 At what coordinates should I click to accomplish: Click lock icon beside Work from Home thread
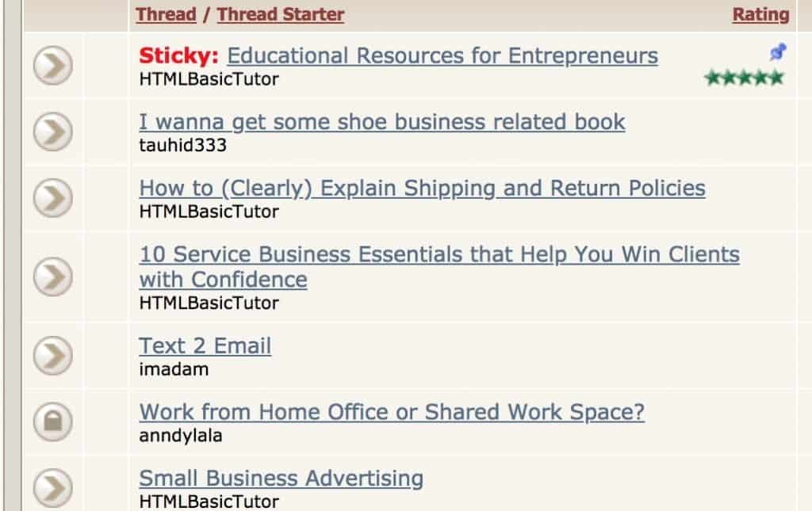pos(53,422)
